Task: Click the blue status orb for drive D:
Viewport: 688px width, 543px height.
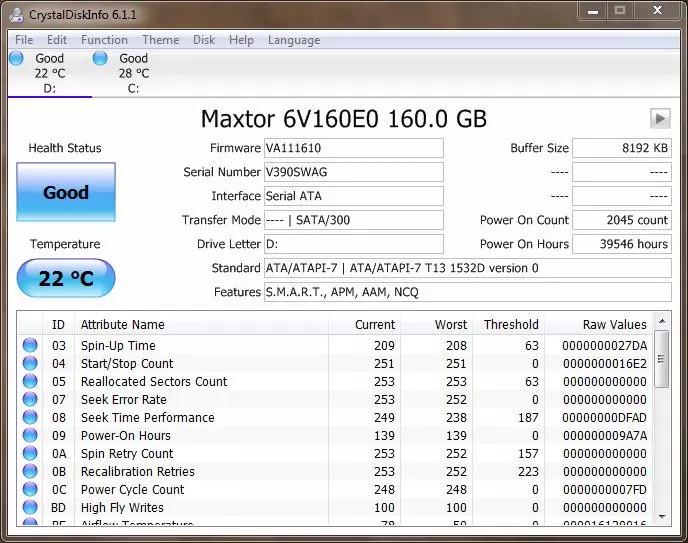Action: click(x=16, y=58)
